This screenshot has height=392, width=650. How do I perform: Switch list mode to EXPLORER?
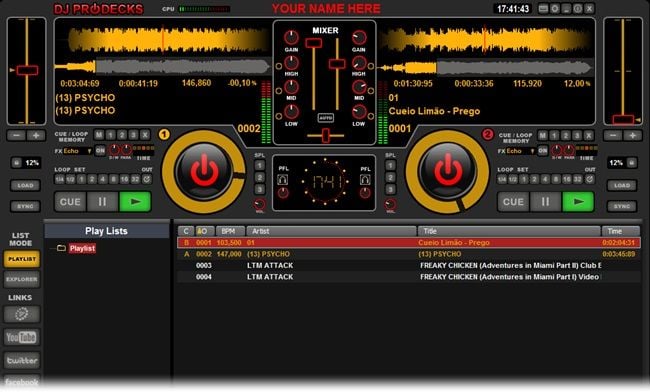point(22,279)
